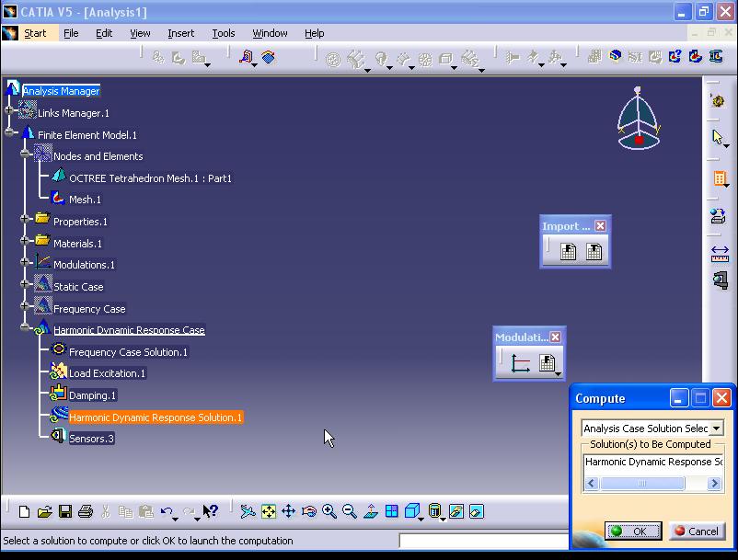Collapse the Nodes and Elements node
The height and width of the screenshot is (560, 738).
25,154
